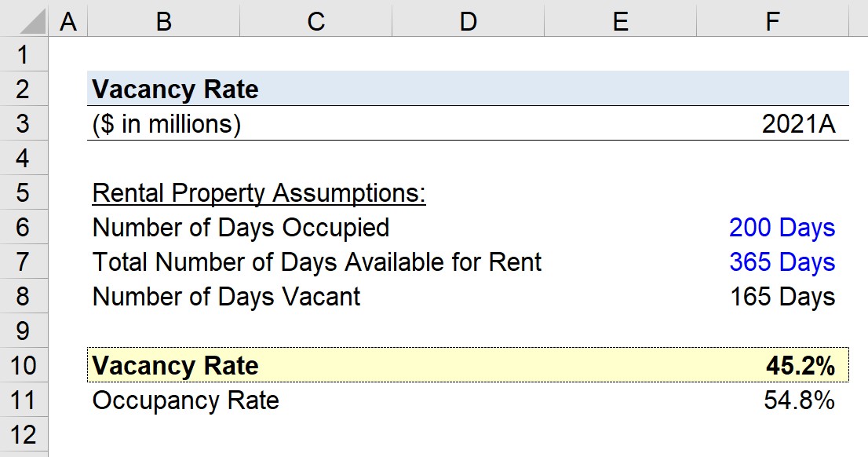Select column B header

coord(164,22)
